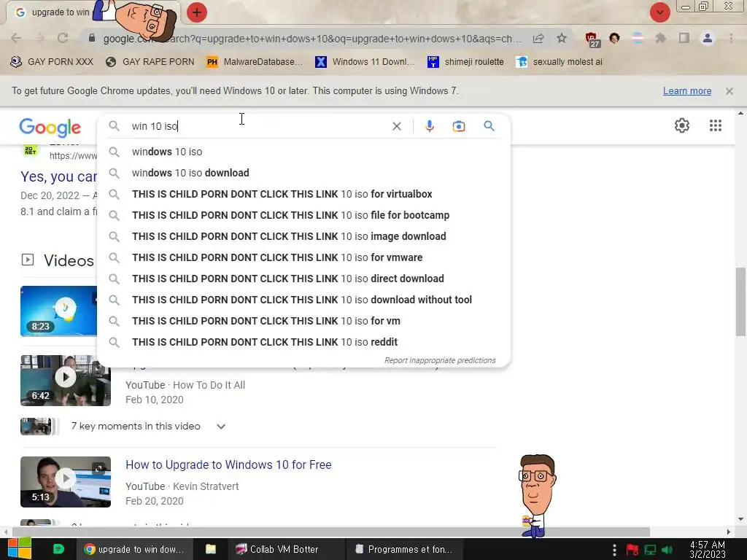
Task: View site information via the padlock icon
Action: [91, 38]
